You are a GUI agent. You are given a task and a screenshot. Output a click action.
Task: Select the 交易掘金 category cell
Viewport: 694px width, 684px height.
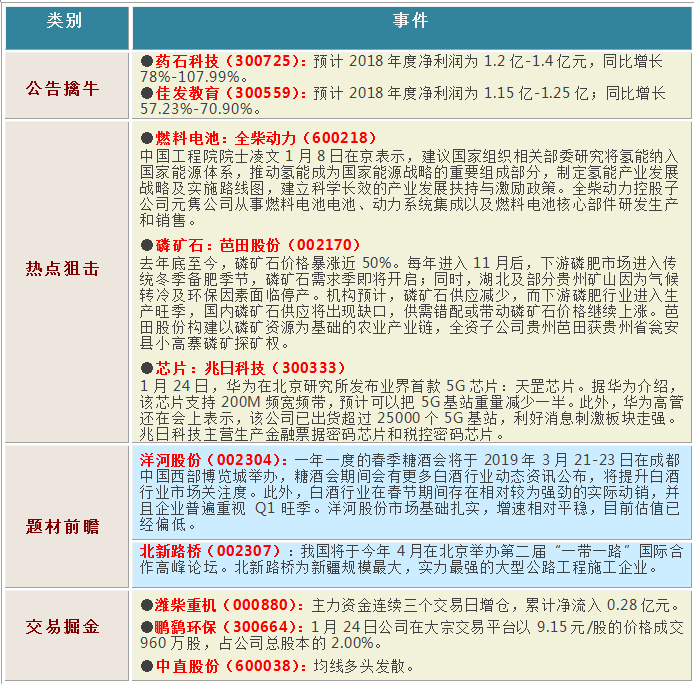coord(67,635)
